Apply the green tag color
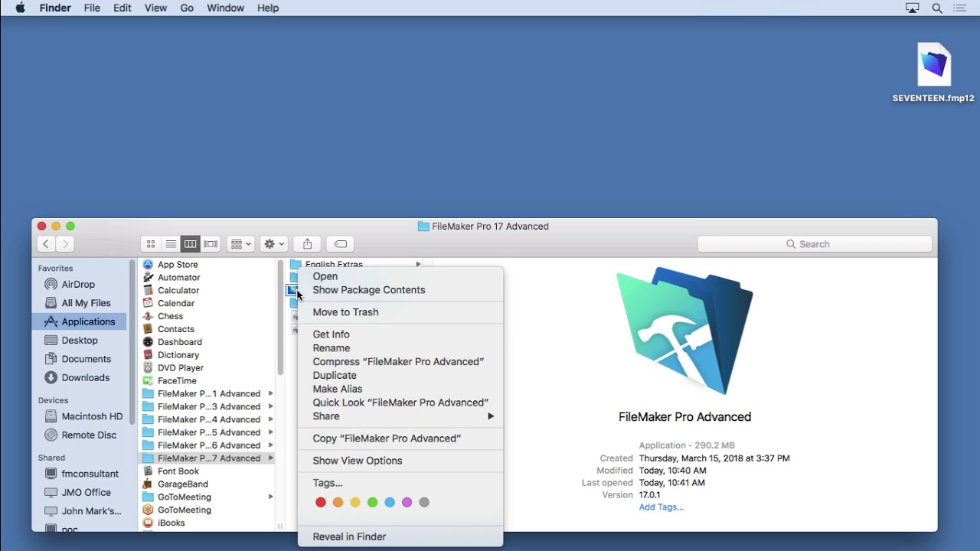 click(372, 503)
